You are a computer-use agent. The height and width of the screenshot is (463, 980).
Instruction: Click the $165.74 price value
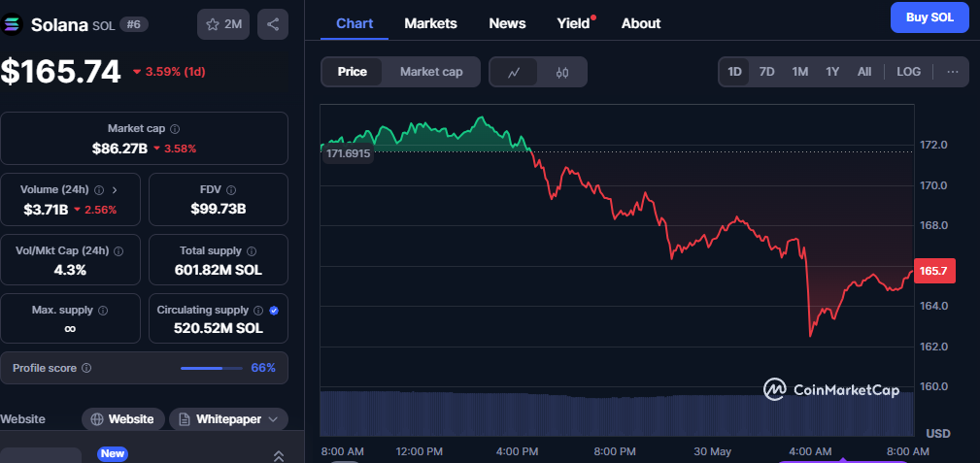[x=60, y=71]
